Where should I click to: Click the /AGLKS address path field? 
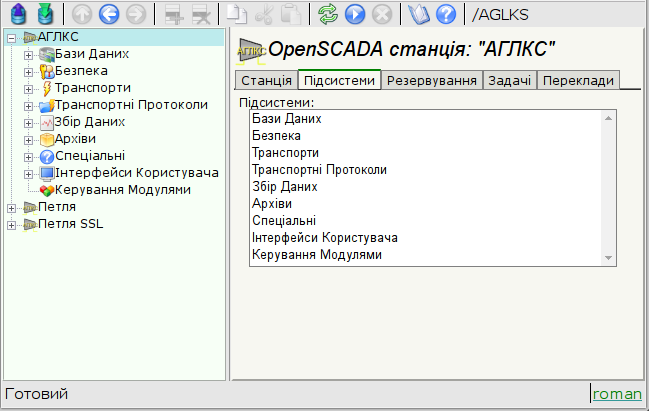click(x=553, y=14)
